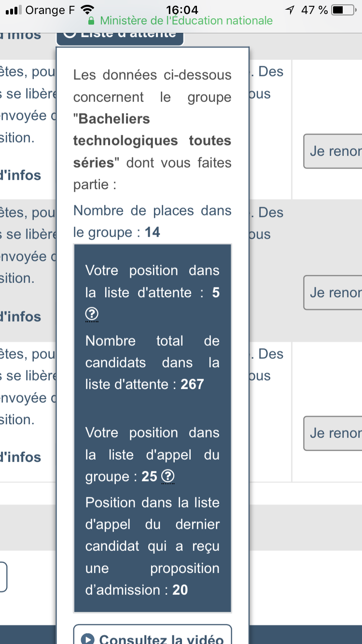This screenshot has height=644, width=362.
Task: Tap the cellular signal bars icon
Action: [x=14, y=10]
